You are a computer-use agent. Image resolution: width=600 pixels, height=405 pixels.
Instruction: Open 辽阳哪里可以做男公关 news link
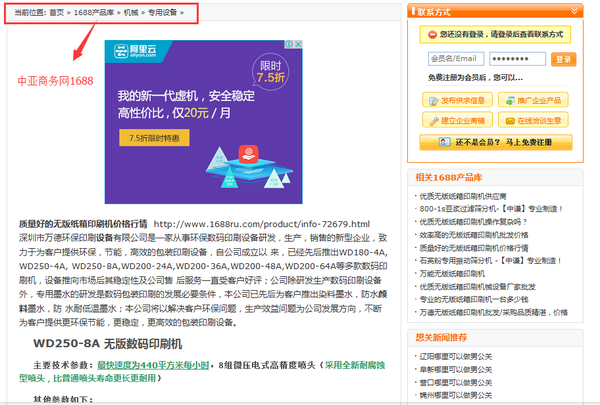pos(456,356)
